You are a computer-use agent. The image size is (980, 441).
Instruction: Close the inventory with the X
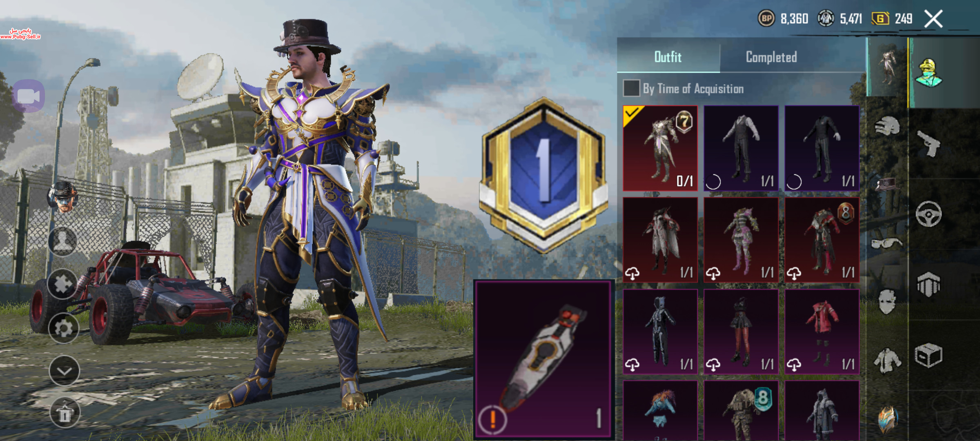pos(933,19)
